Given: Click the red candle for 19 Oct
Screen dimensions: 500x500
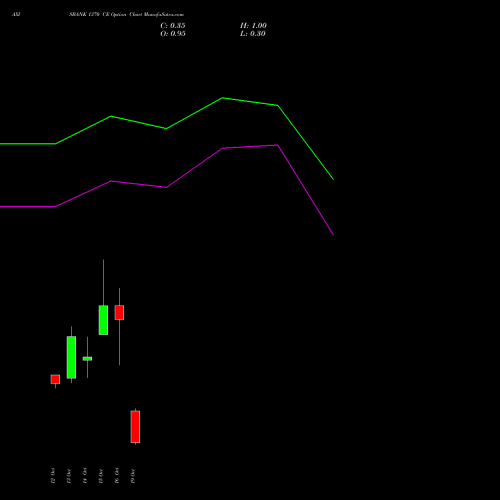Looking at the screenshot, I should coord(135,427).
